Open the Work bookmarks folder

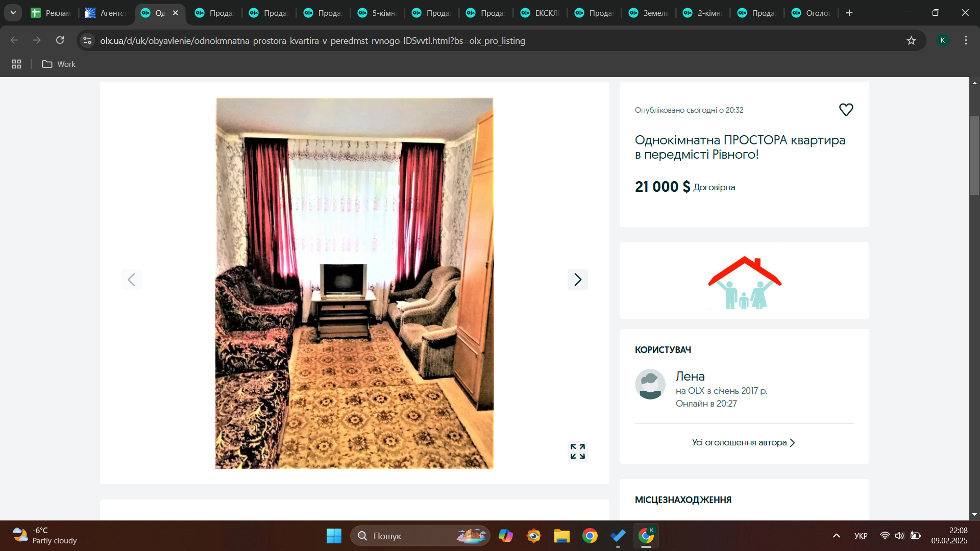[x=59, y=64]
